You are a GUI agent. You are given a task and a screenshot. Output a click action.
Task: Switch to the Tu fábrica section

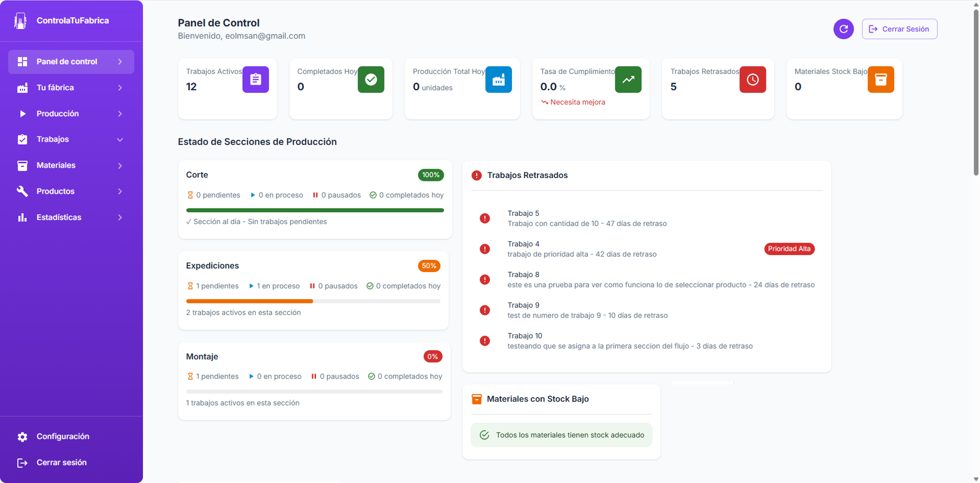(x=55, y=87)
